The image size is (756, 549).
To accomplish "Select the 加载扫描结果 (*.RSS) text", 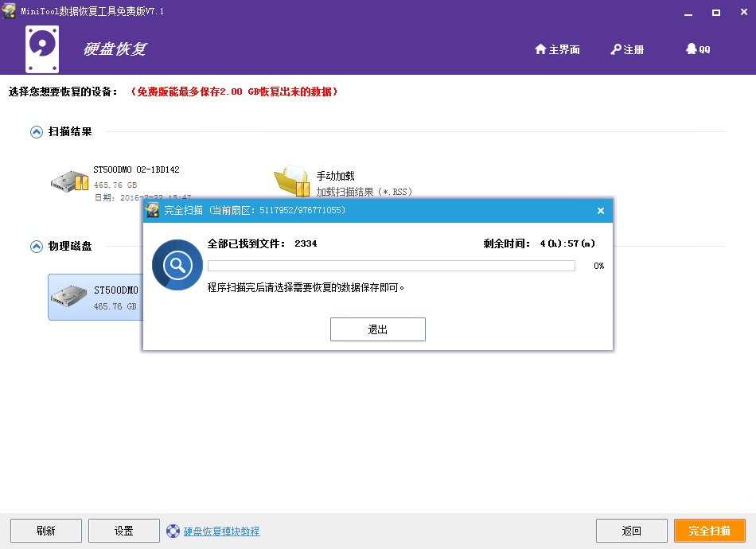I will point(364,192).
